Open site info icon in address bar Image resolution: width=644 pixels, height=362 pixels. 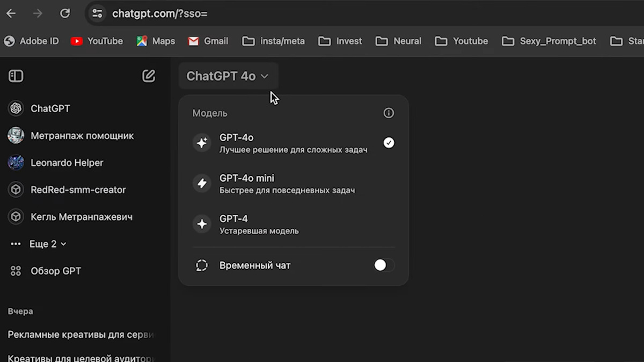coord(97,13)
